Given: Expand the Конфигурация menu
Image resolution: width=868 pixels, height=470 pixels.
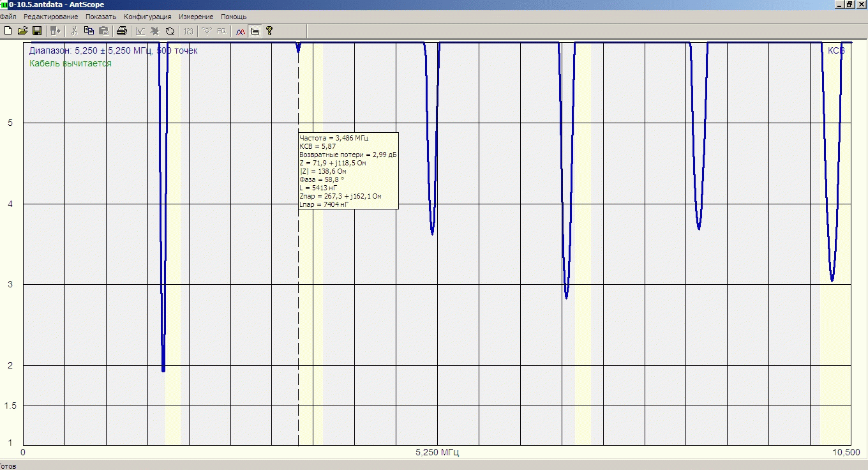Looking at the screenshot, I should (147, 17).
